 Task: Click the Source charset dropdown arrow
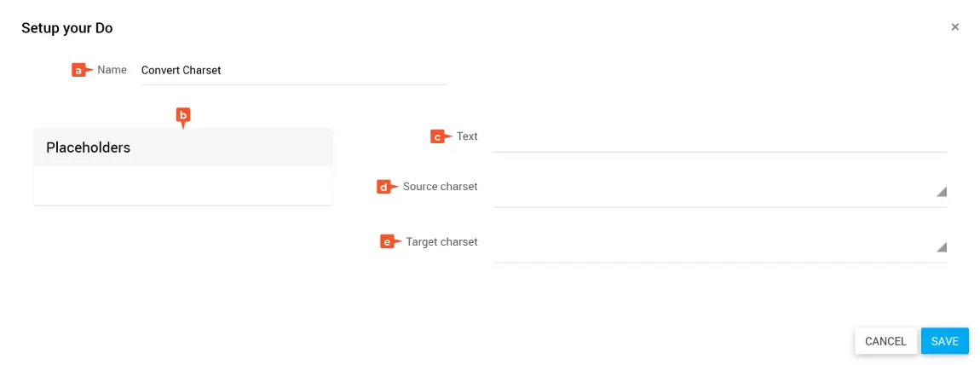942,192
